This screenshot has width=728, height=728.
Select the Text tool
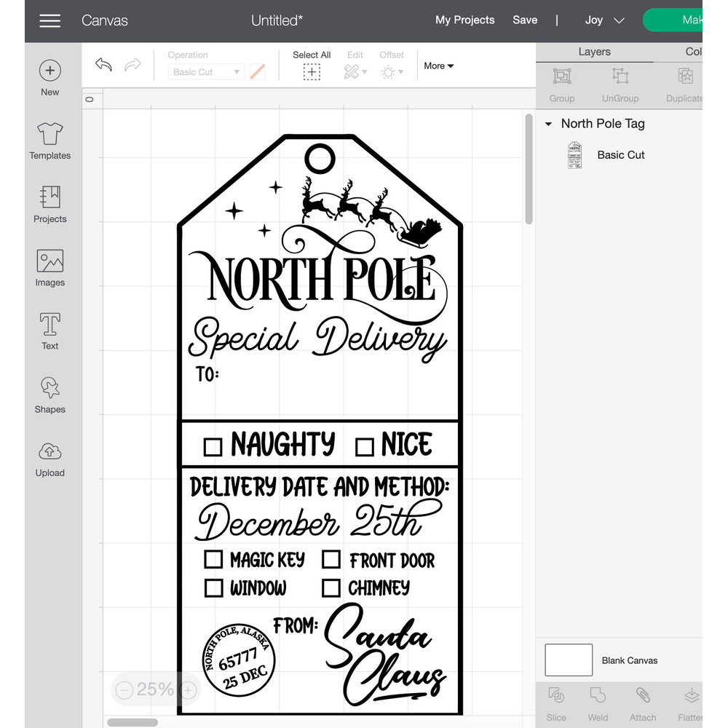click(50, 325)
